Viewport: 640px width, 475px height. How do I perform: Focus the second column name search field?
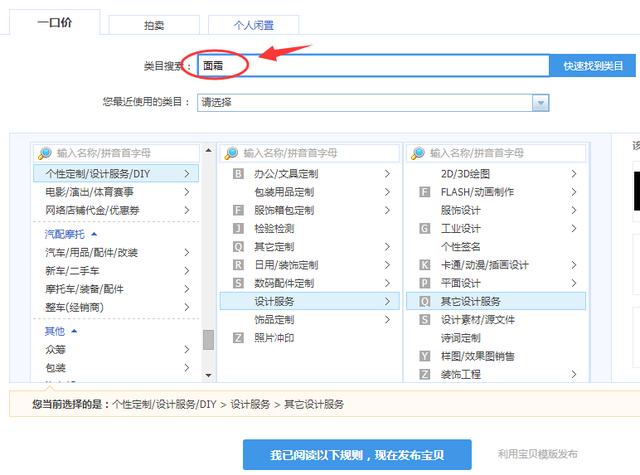coord(309,153)
